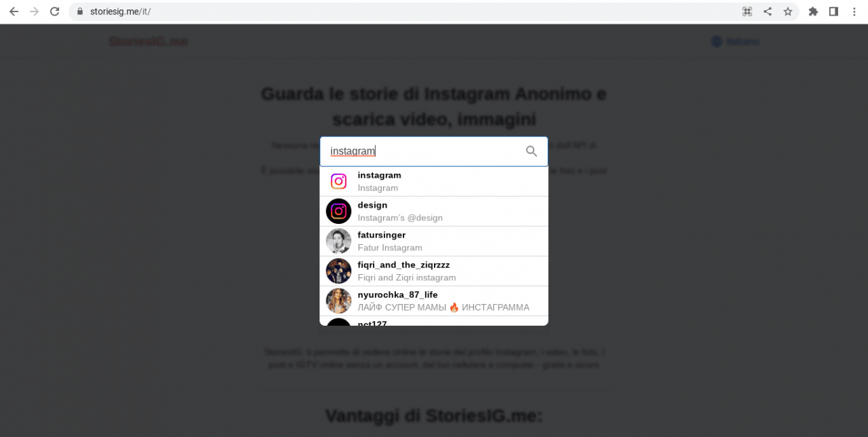Click the magnifier search icon in search box
This screenshot has height=437, width=868.
[532, 151]
